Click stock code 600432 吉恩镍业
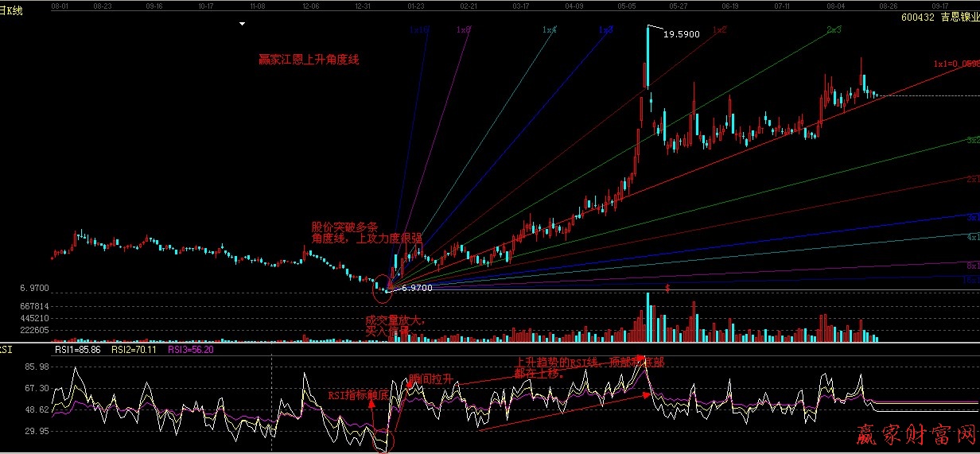Screen dimensions: 980x454 (939, 17)
